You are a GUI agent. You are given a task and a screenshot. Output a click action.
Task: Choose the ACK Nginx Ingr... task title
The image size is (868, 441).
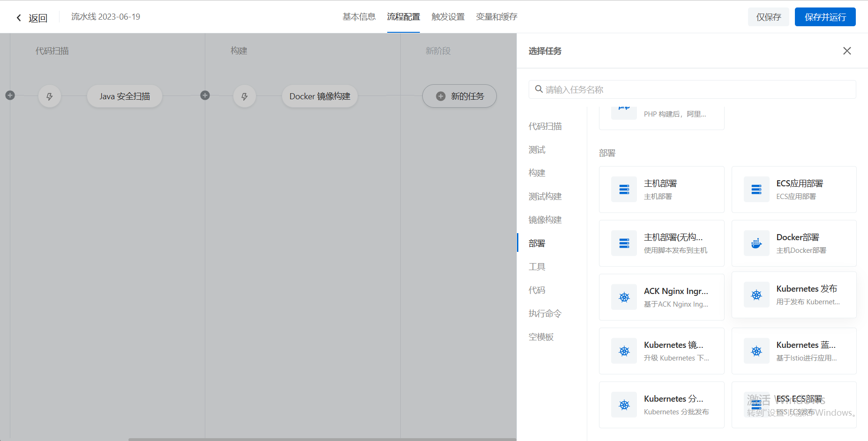(x=676, y=291)
